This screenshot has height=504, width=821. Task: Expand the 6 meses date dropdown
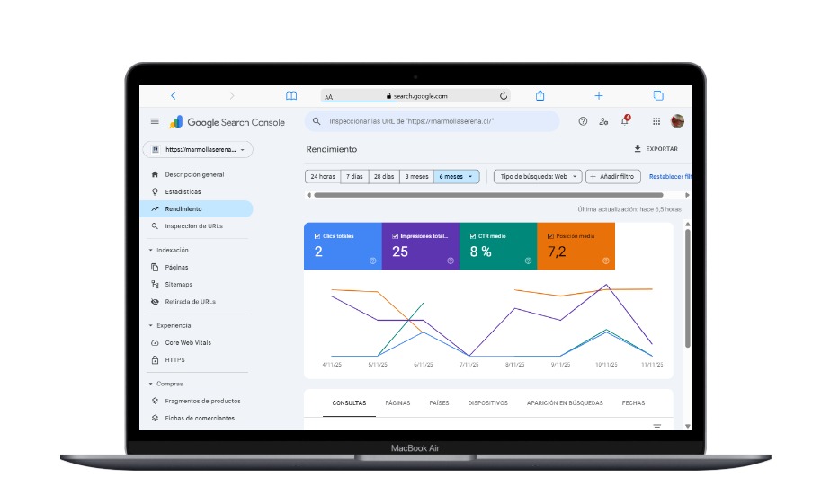coord(457,177)
